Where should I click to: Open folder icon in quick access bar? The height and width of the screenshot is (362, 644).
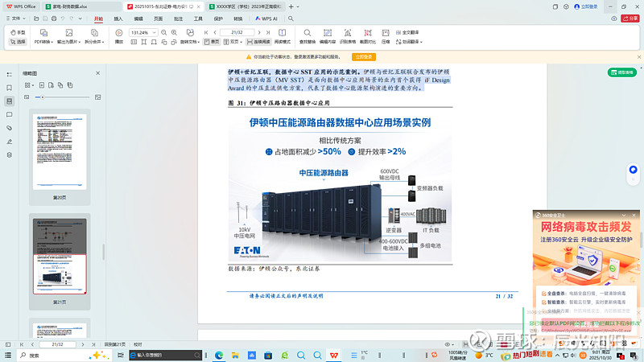(x=36, y=19)
